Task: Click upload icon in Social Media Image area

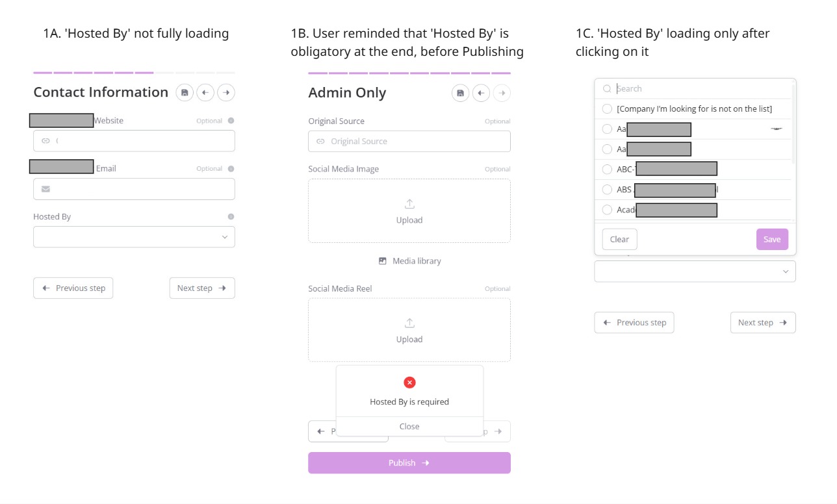Action: point(409,204)
